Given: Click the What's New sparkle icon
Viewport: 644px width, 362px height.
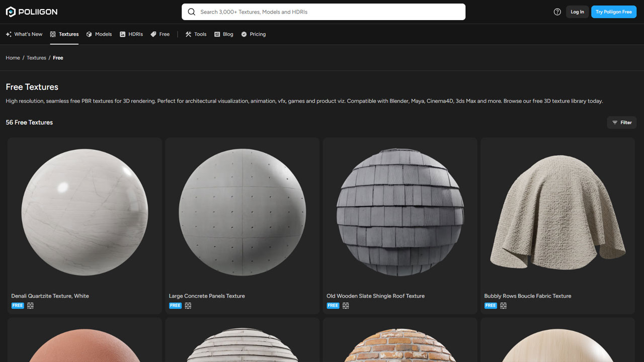Looking at the screenshot, I should click(9, 34).
